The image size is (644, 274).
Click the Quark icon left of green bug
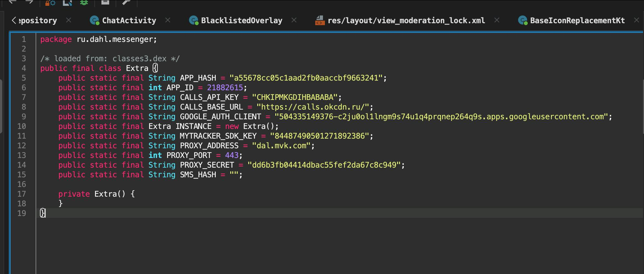point(67,3)
